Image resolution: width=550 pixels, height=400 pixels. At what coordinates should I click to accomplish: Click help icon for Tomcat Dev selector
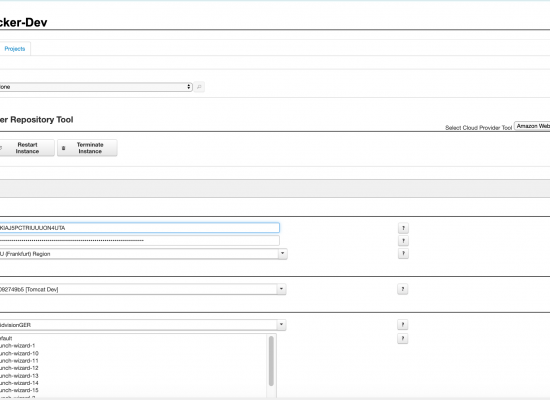point(402,289)
